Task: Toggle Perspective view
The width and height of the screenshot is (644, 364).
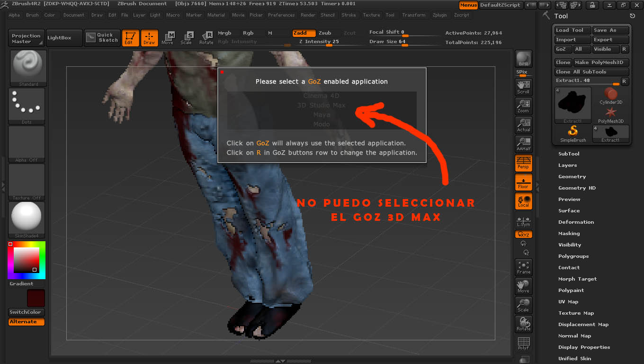Action: click(x=523, y=163)
